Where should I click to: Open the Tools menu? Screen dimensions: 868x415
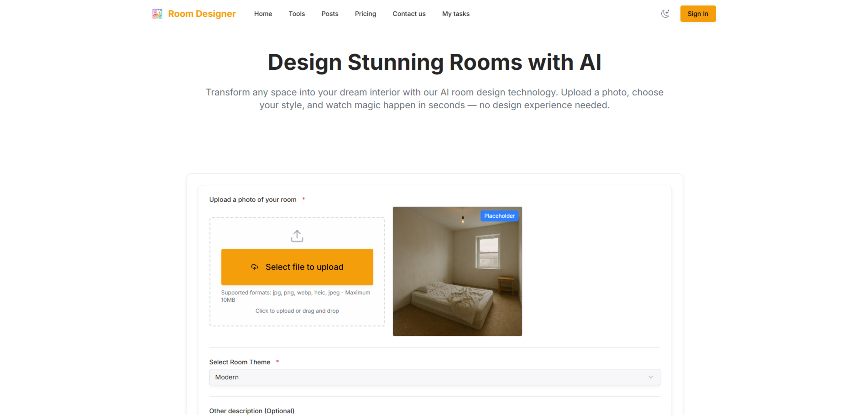click(x=297, y=14)
